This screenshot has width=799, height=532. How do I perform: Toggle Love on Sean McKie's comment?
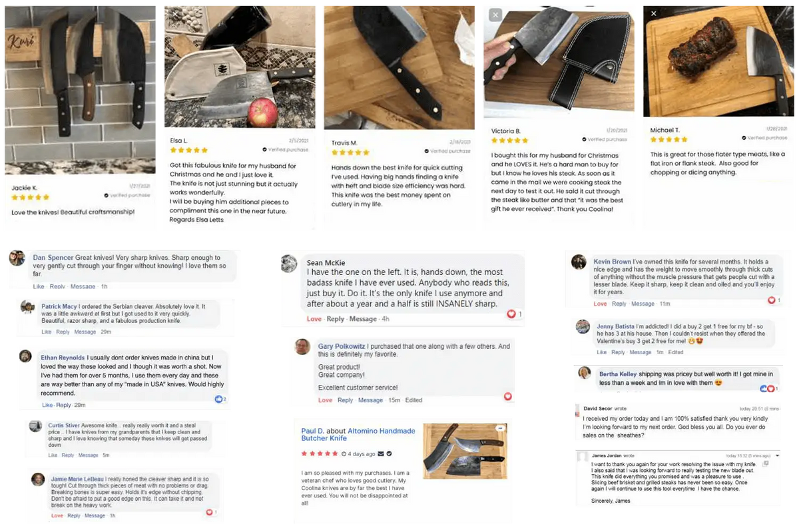coord(314,319)
